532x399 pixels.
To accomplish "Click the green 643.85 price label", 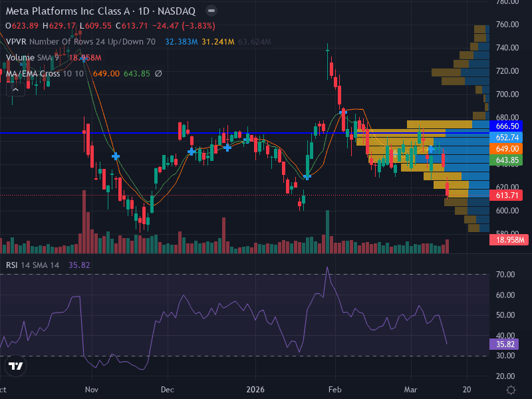I will (x=507, y=160).
